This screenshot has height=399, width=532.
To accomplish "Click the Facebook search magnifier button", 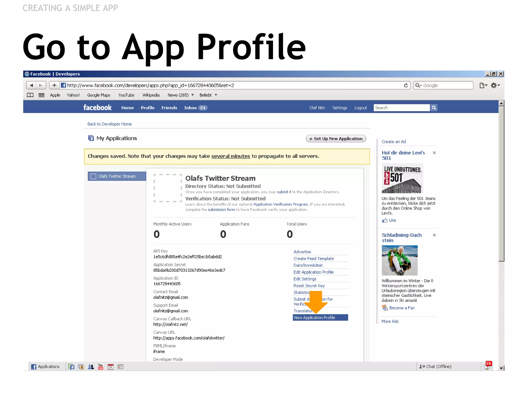I will [x=434, y=108].
